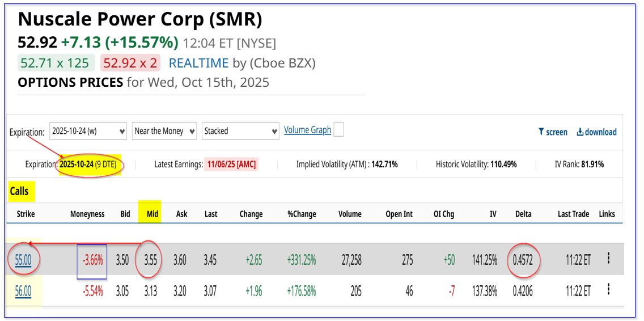Toggle the Volume Graph checkbox

[x=338, y=130]
